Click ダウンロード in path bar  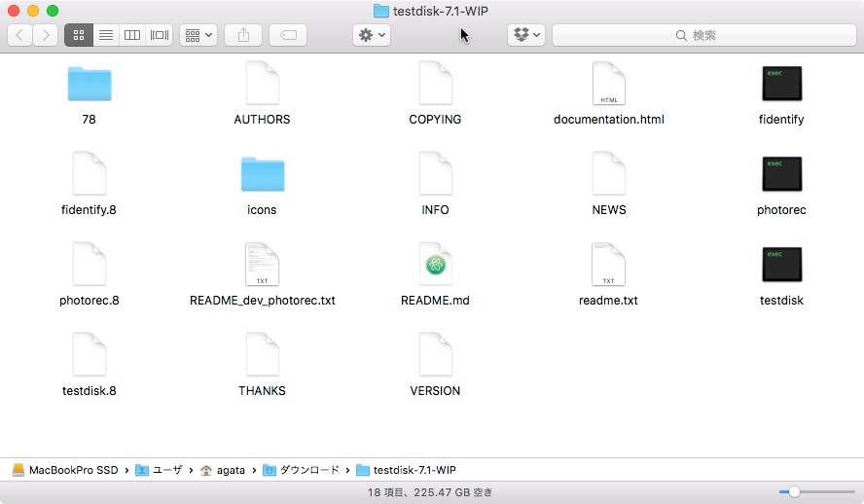[302, 470]
